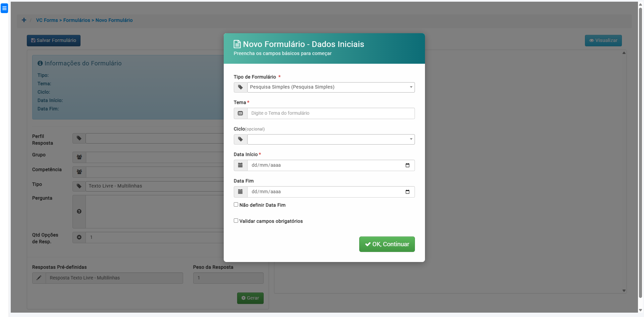Click the tag icon beside Tipo de Formulário

(240, 87)
